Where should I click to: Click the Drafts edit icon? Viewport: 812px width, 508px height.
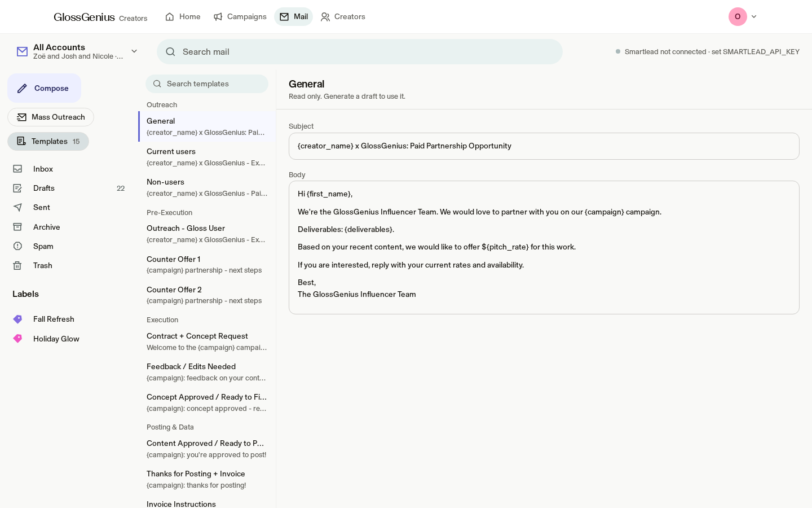click(x=17, y=188)
